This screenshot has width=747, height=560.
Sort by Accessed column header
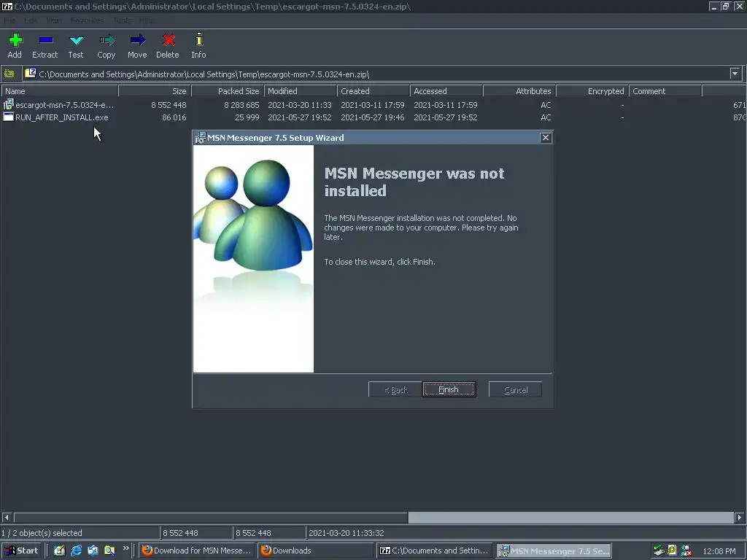tap(446, 91)
